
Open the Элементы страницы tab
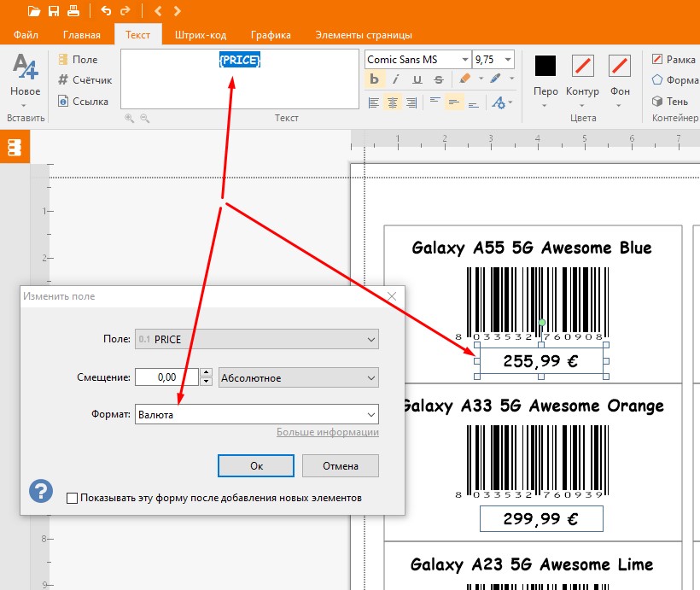[364, 35]
